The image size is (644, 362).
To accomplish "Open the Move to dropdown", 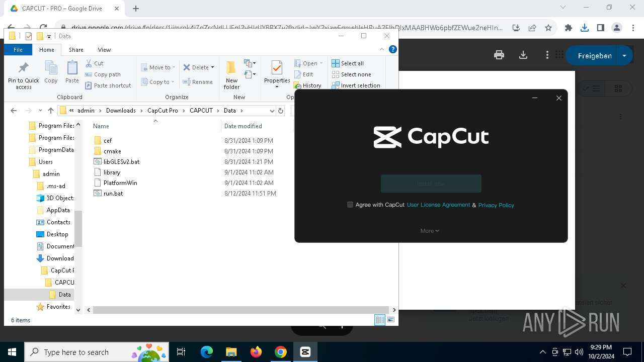I will click(158, 67).
